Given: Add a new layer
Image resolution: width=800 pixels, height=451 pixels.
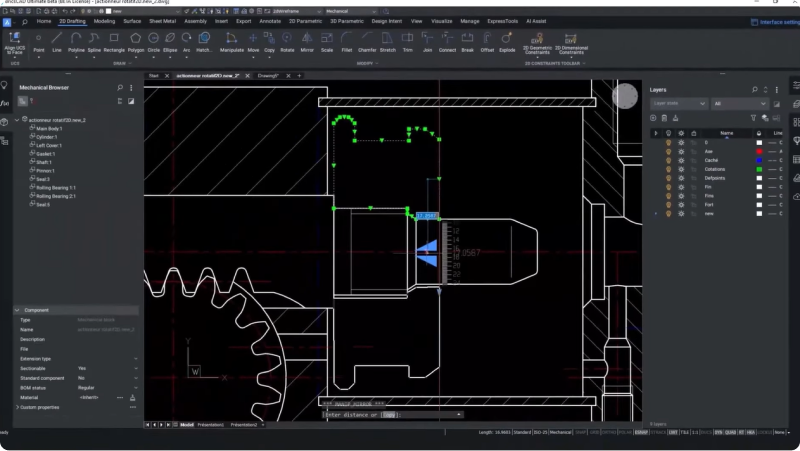Looking at the screenshot, I should point(653,118).
